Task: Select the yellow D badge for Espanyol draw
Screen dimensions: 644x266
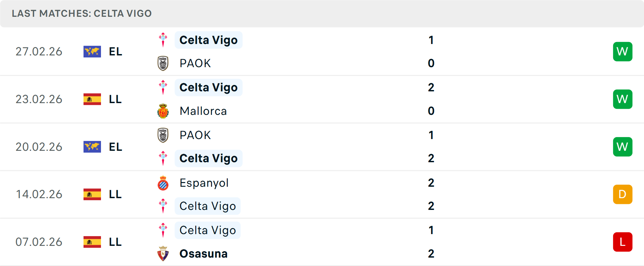Action: click(x=623, y=194)
